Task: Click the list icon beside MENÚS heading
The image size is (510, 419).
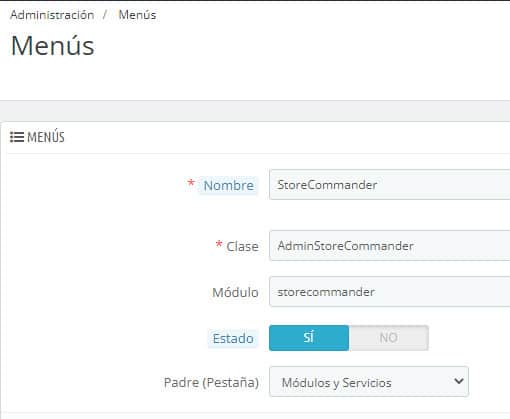Action: [x=17, y=137]
